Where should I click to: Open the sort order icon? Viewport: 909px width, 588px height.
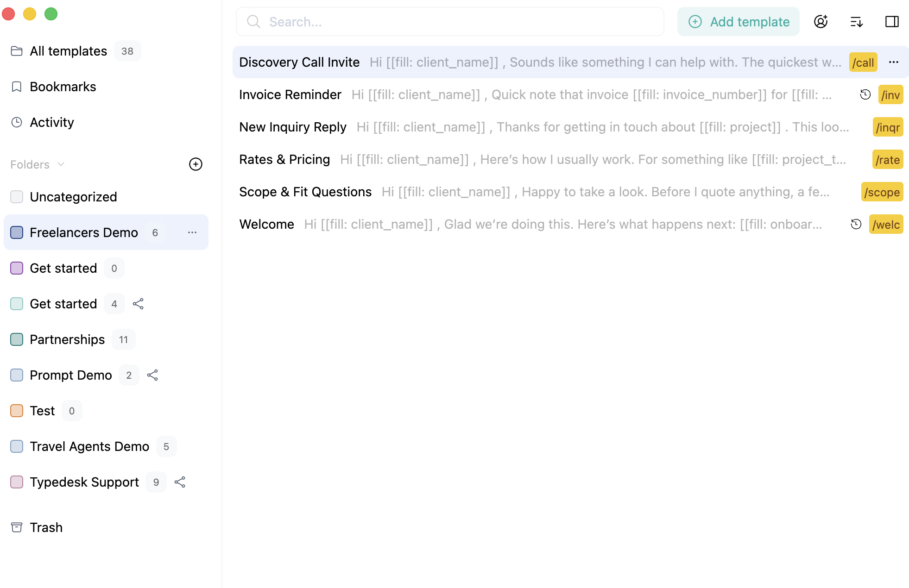point(856,22)
